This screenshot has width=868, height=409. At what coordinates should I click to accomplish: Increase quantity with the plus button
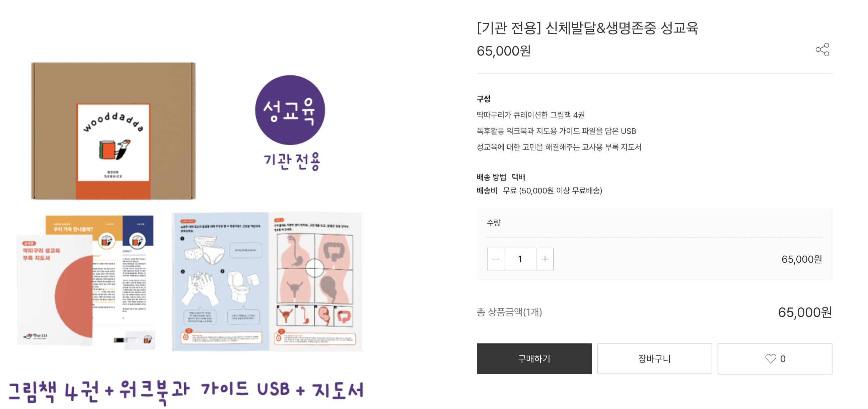[x=545, y=259]
